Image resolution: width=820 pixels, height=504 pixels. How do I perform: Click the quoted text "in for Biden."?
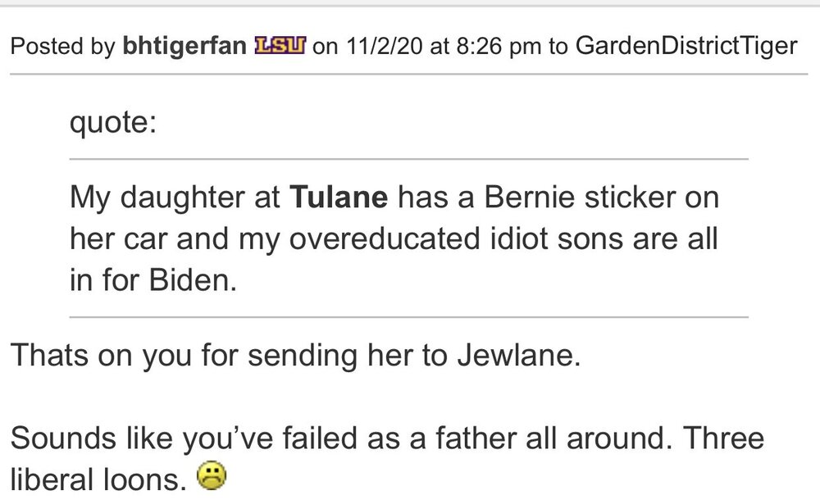pos(153,280)
